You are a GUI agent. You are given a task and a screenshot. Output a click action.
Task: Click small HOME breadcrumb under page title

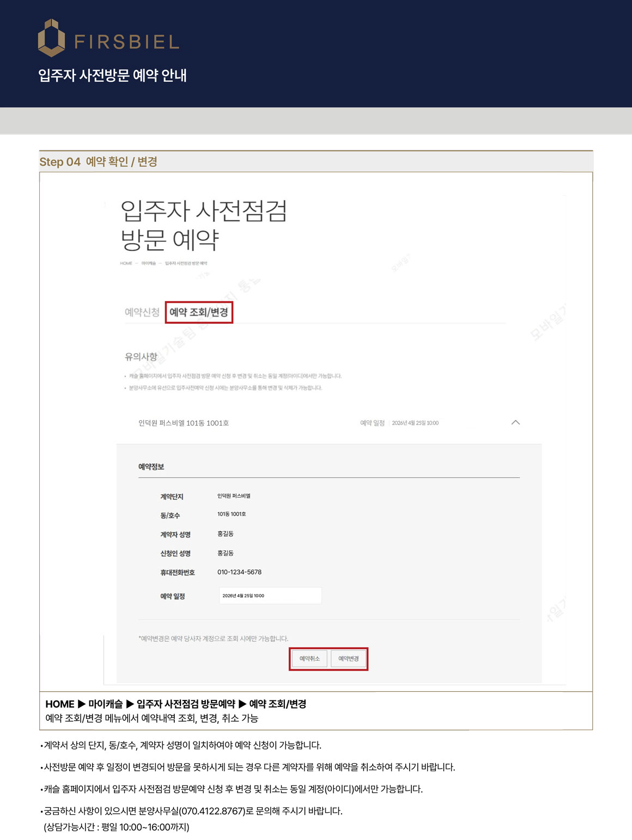click(126, 263)
